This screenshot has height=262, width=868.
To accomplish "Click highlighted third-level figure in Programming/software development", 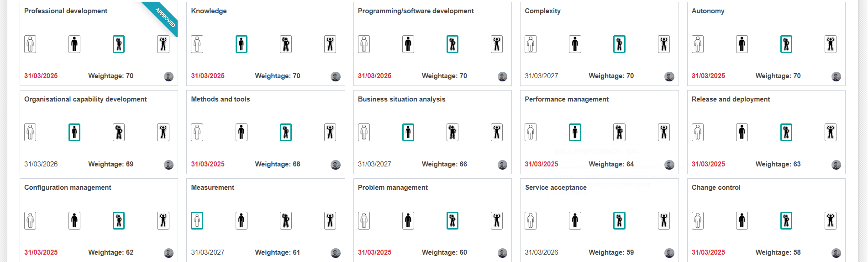I will coord(452,44).
